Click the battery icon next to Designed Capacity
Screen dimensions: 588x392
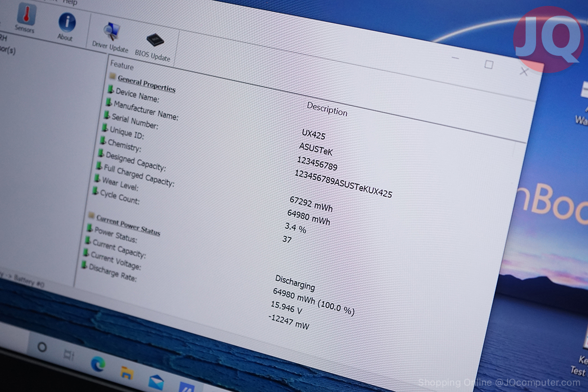(x=101, y=153)
